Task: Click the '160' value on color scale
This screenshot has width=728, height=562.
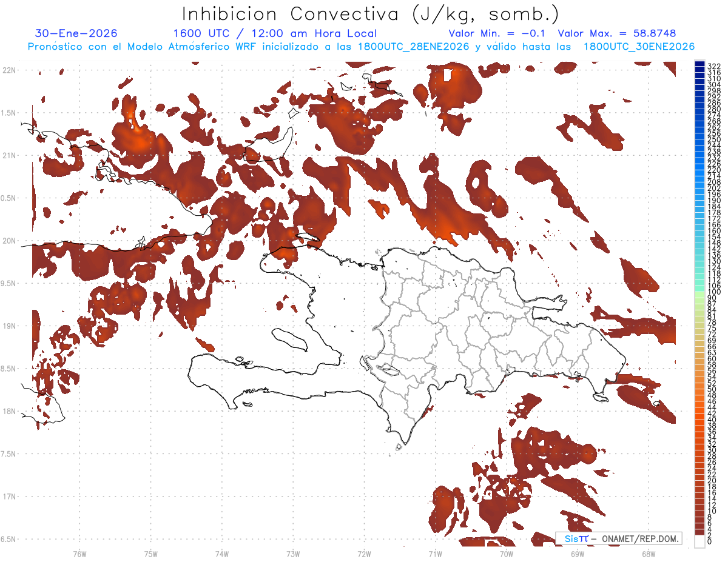Action: (714, 231)
